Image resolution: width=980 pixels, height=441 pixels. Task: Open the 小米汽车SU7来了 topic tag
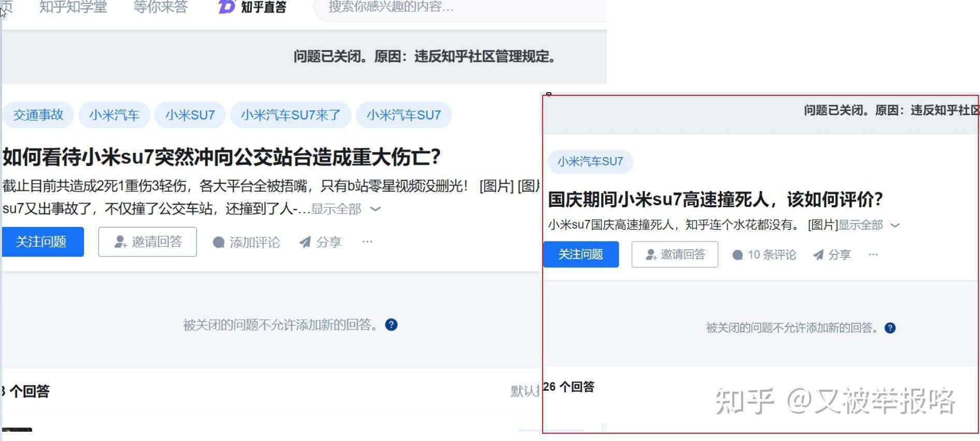[x=291, y=115]
